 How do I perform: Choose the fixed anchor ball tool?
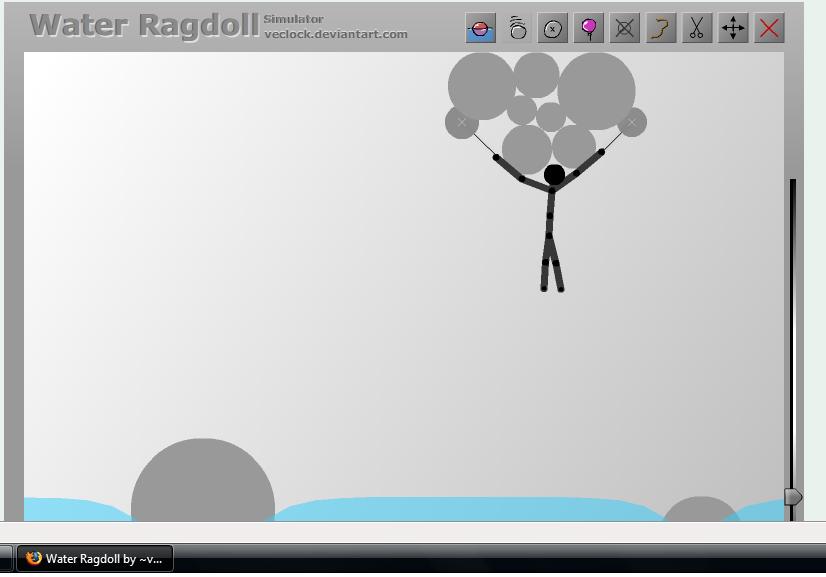pyautogui.click(x=553, y=28)
